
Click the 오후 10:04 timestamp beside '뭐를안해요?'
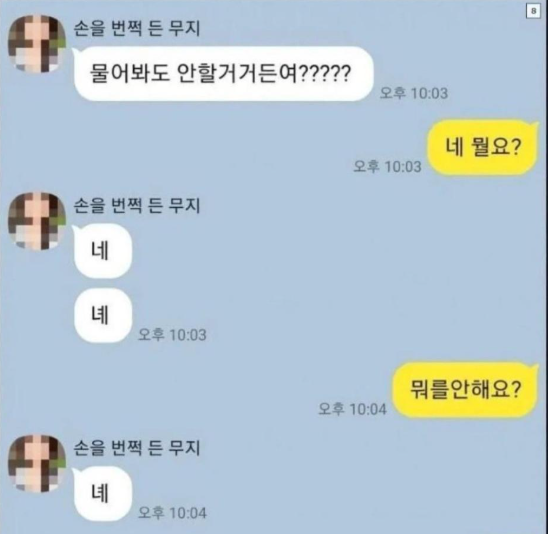click(352, 409)
